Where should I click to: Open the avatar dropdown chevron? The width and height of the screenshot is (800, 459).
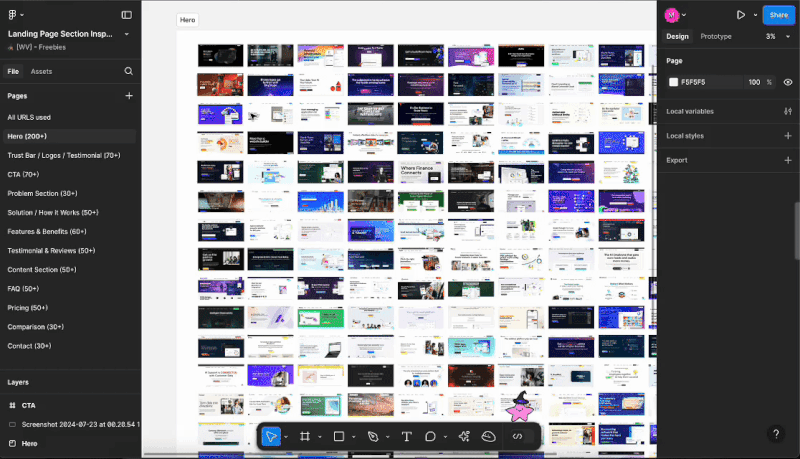[x=684, y=15]
